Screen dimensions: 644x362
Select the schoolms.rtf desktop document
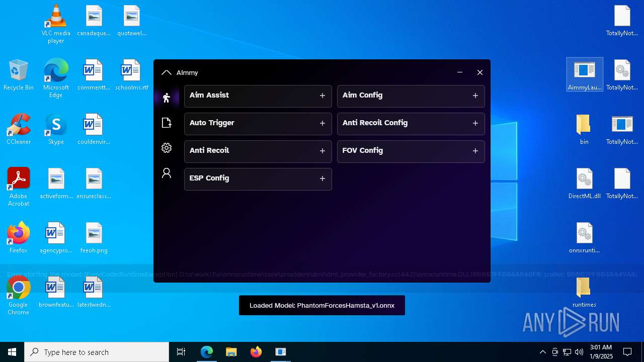point(131,75)
